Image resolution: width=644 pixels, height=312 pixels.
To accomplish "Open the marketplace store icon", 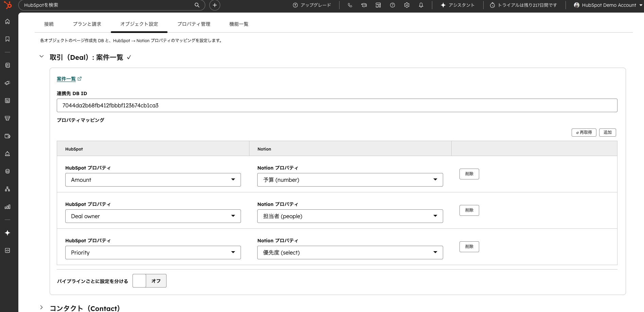I will point(378,5).
